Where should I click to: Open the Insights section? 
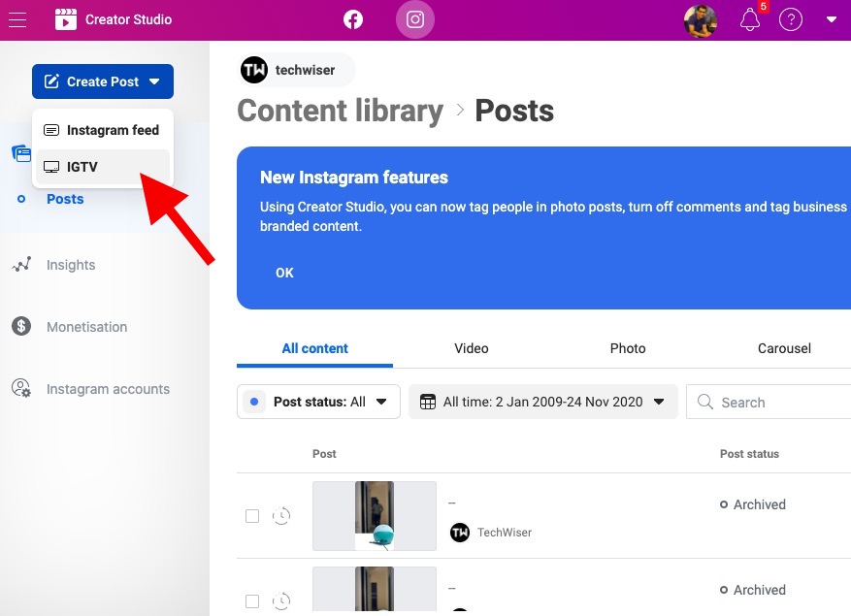(71, 265)
